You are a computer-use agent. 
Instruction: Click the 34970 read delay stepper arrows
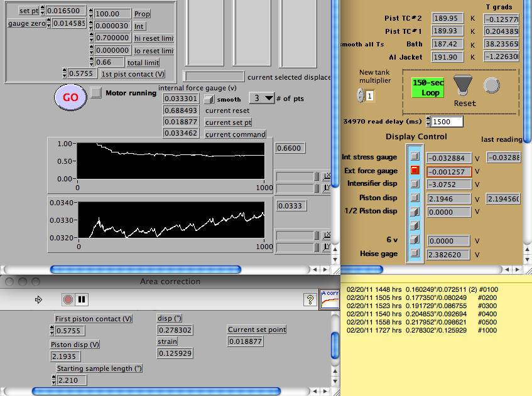point(428,121)
